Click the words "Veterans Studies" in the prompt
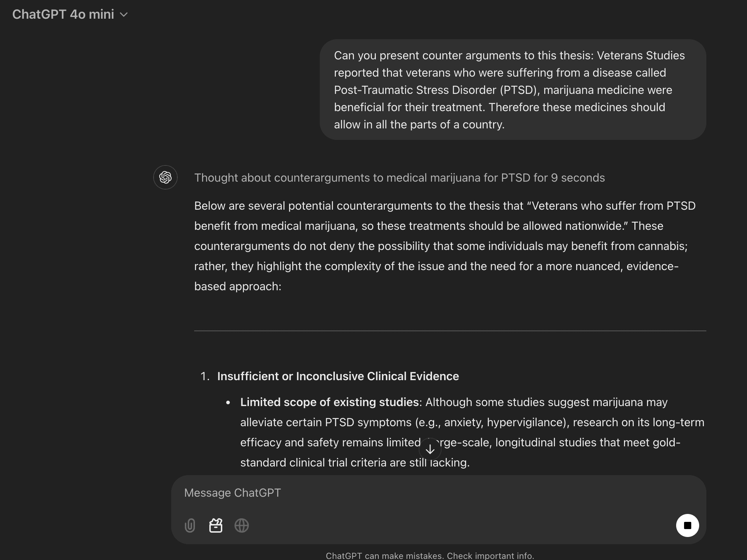Screen dimensions: 747x560 (641, 55)
